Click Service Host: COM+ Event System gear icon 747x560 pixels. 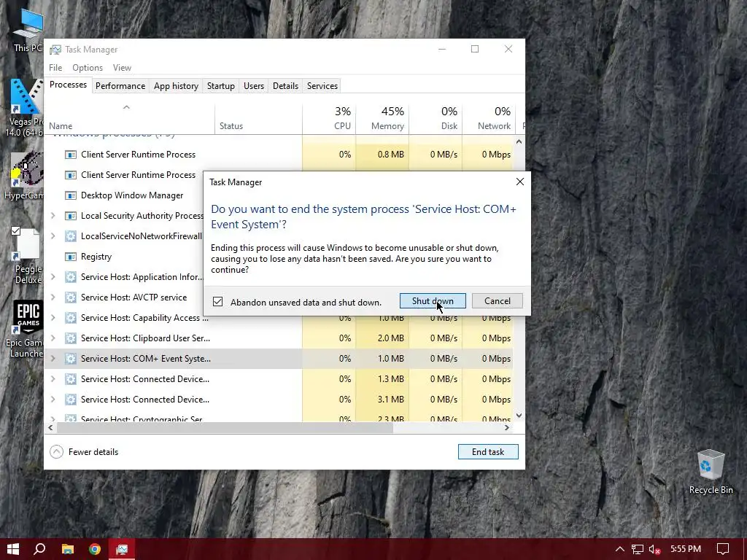[x=71, y=359]
